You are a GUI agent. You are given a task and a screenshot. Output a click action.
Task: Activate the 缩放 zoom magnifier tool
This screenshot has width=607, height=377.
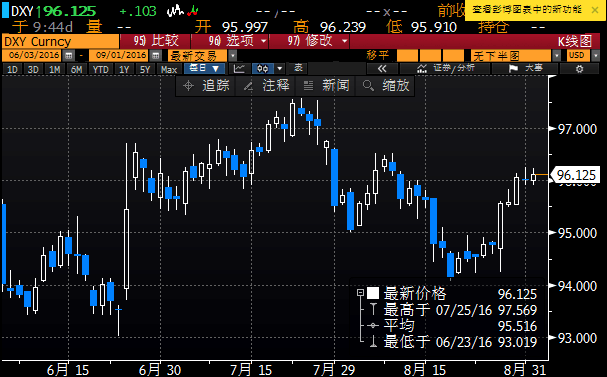pyautogui.click(x=386, y=86)
